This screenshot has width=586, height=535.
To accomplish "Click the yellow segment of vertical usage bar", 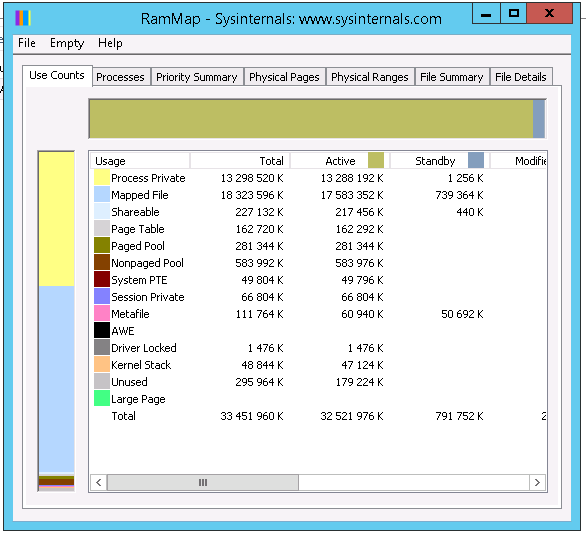I will coord(57,219).
